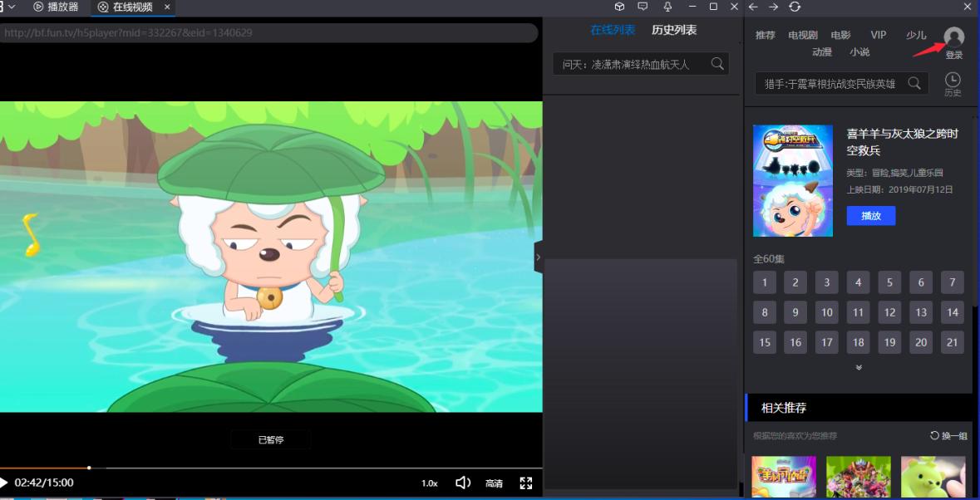Click the blue 播放 button
The width and height of the screenshot is (980, 500).
871,216
